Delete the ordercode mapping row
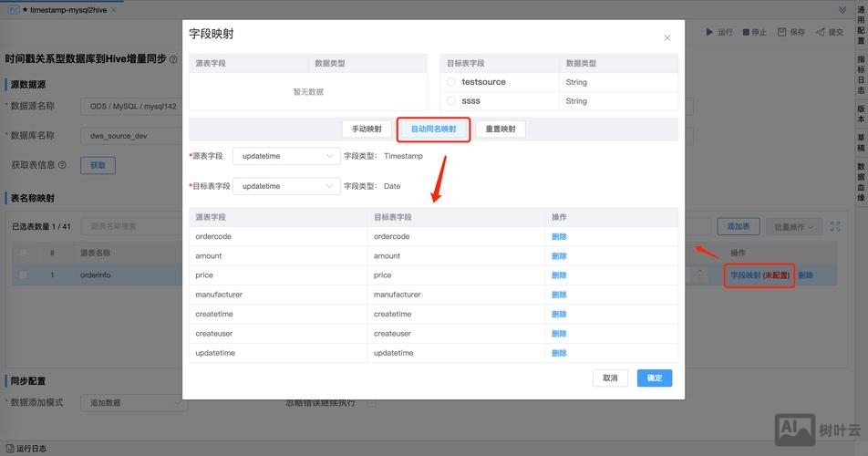This screenshot has width=868, height=456. pos(559,236)
